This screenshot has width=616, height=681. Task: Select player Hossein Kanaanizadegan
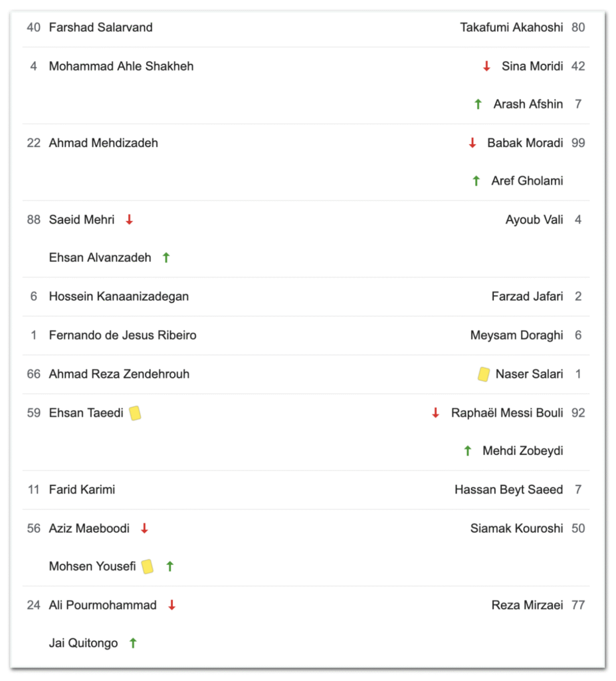pyautogui.click(x=118, y=297)
